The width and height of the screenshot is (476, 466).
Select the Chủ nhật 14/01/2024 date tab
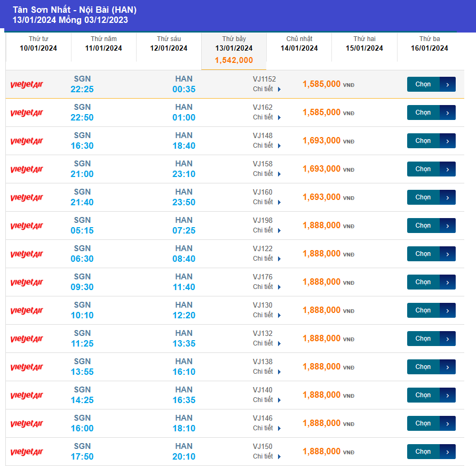(299, 44)
